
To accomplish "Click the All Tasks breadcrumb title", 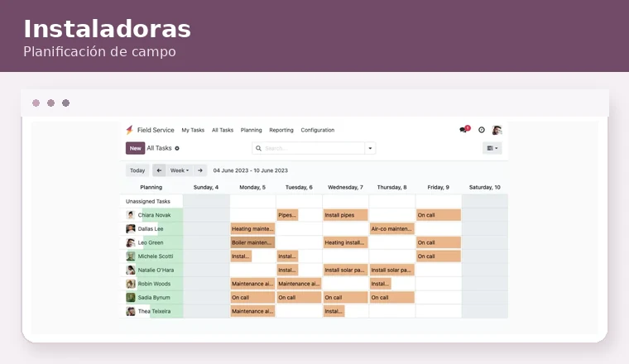I will [159, 148].
